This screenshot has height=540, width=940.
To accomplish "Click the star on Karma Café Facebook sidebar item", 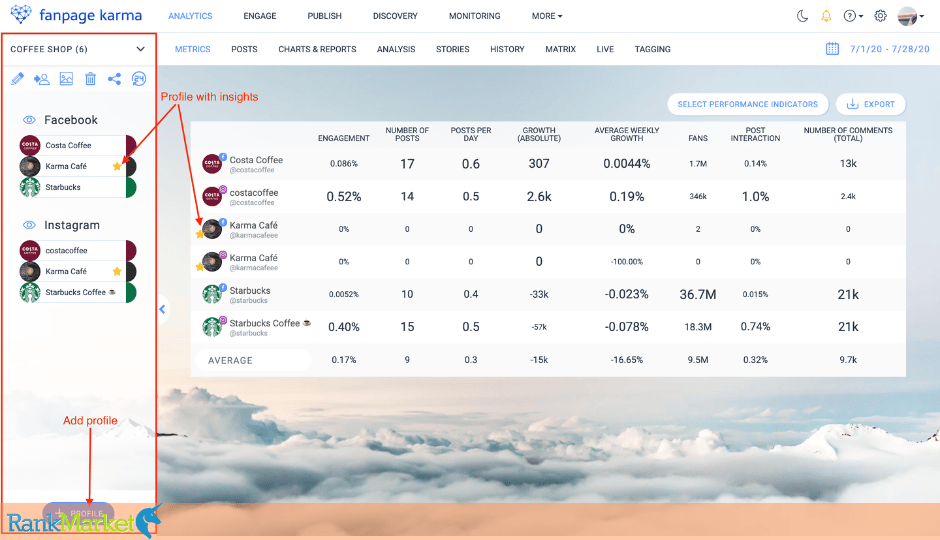I will [117, 166].
